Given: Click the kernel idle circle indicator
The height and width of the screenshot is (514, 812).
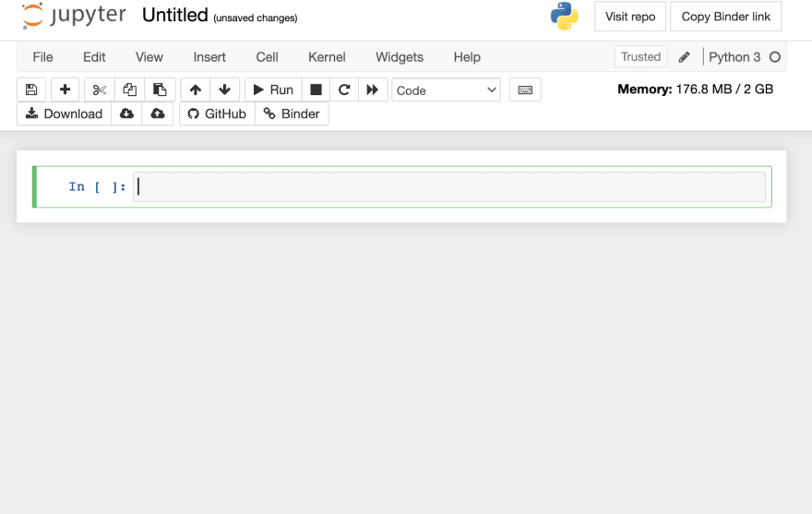Looking at the screenshot, I should pyautogui.click(x=775, y=57).
